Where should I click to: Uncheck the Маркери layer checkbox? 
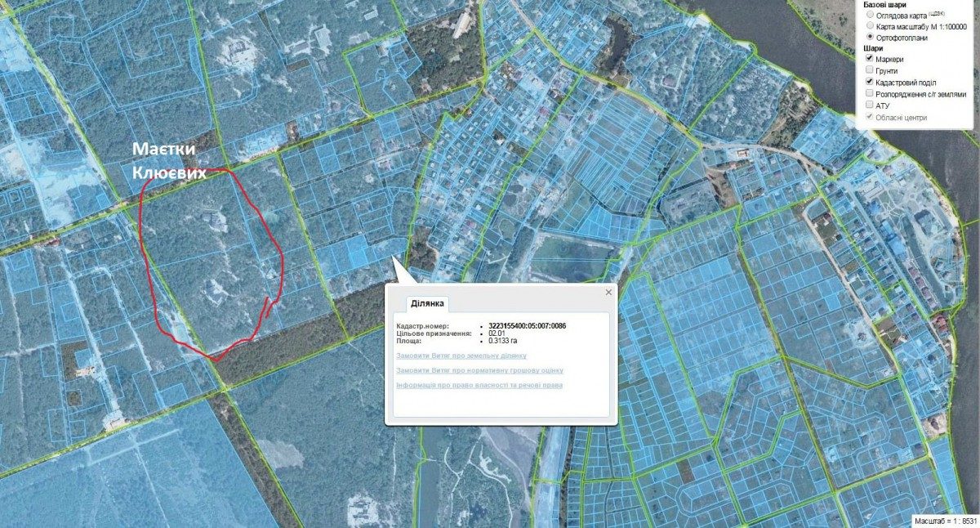(871, 59)
